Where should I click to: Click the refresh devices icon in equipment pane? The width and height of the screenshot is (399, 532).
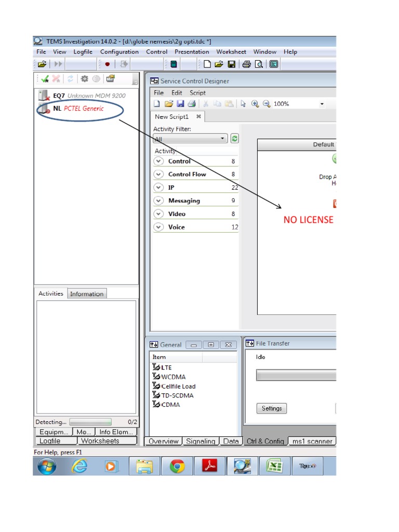point(70,79)
